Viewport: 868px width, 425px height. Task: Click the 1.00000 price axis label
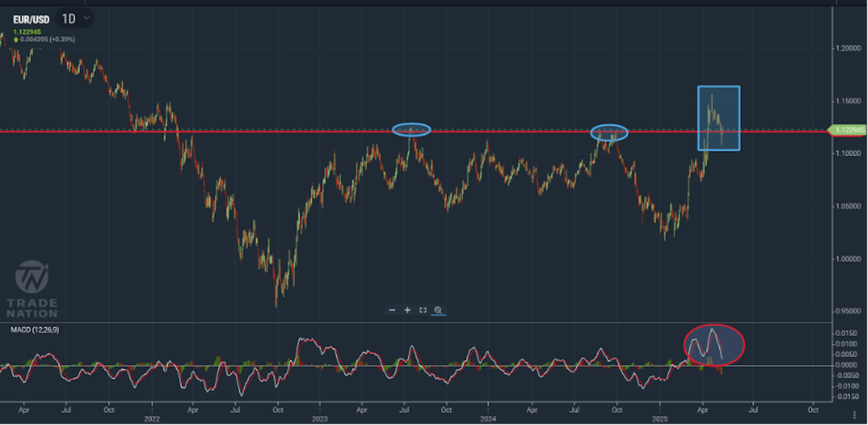[x=848, y=259]
